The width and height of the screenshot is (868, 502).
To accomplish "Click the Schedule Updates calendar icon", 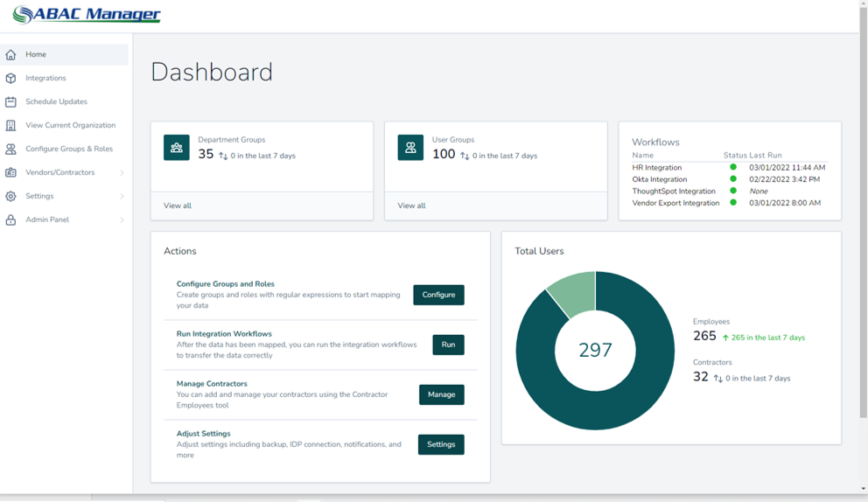I will [x=10, y=101].
